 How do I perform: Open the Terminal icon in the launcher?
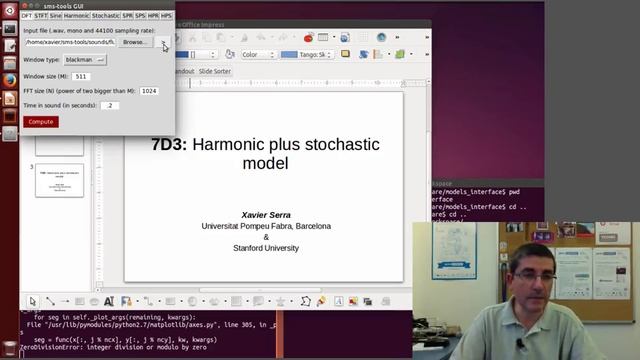(x=10, y=29)
